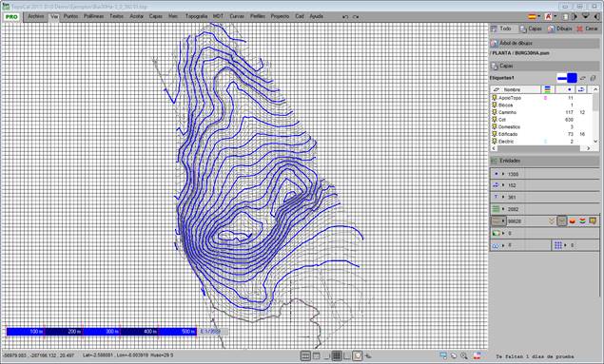The width and height of the screenshot is (604, 364).
Task: Click the layer list scroll-down arrow
Action: tap(595, 142)
